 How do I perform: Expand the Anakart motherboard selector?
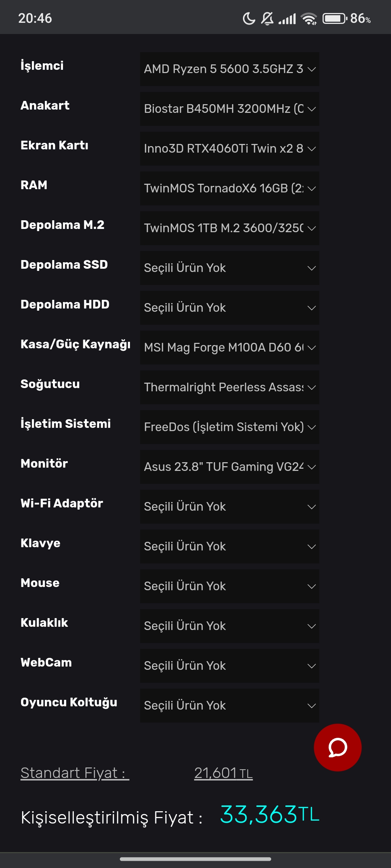pos(230,109)
